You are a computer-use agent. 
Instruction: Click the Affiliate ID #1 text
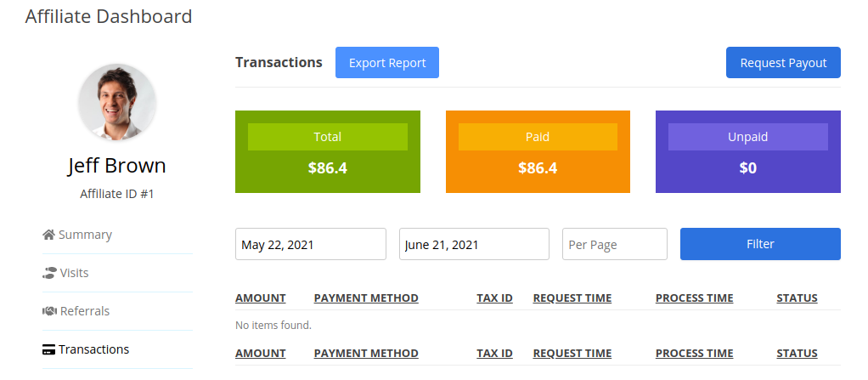117,194
